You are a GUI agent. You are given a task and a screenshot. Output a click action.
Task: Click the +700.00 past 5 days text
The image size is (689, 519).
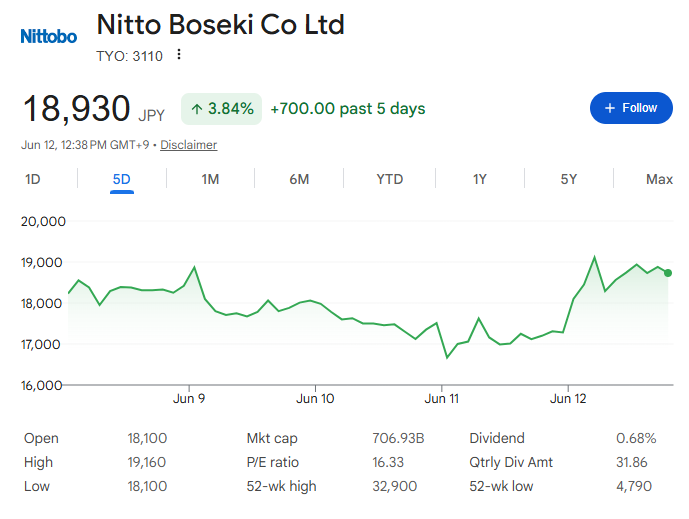(x=348, y=109)
